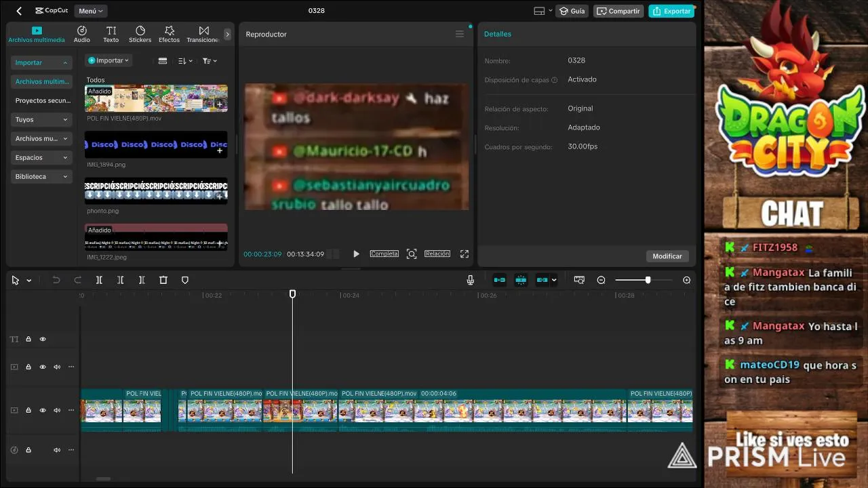Open the Efectos tab
Screen dimensions: 868x488
tap(170, 35)
